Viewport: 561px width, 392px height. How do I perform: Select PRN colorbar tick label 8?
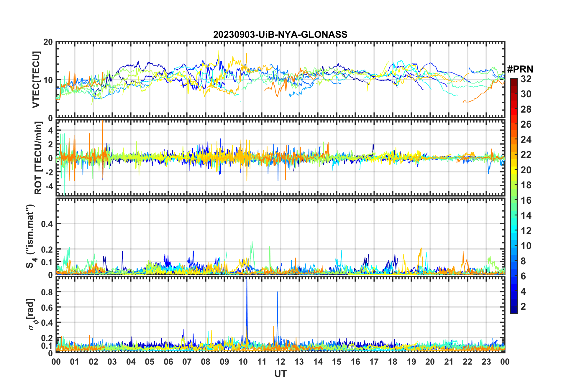coord(523,261)
